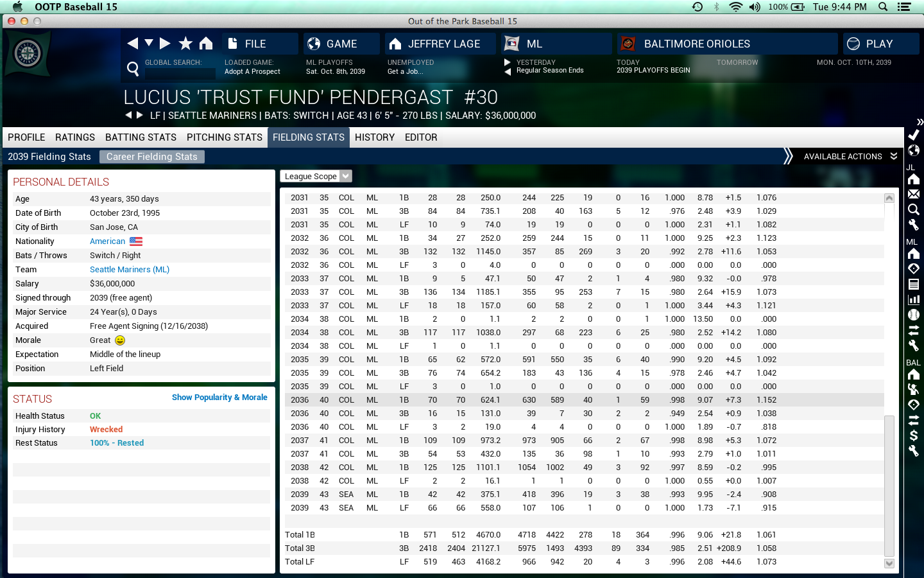Click Show Popularity & Morale
This screenshot has width=924, height=578.
coord(219,398)
